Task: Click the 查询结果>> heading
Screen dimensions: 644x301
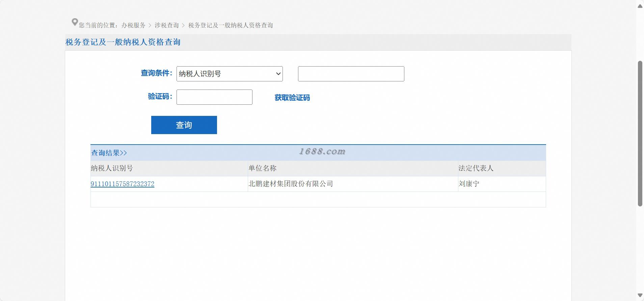Action: [109, 153]
